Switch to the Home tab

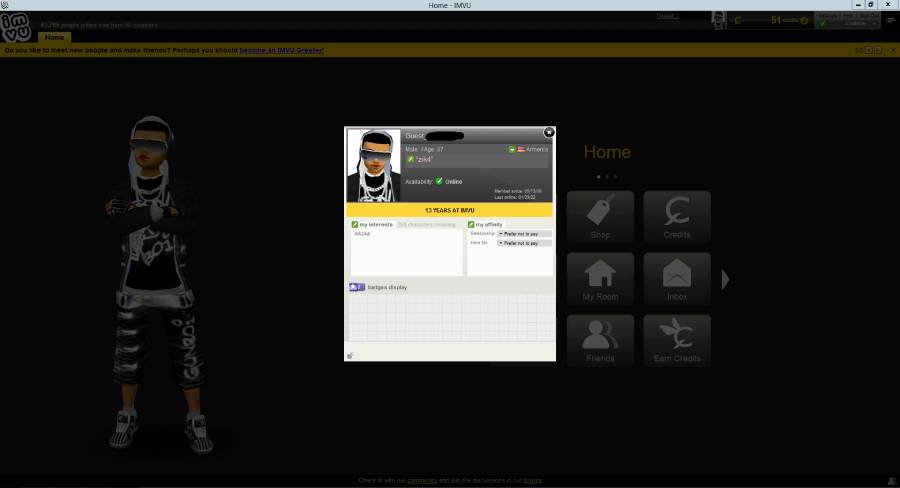point(55,37)
